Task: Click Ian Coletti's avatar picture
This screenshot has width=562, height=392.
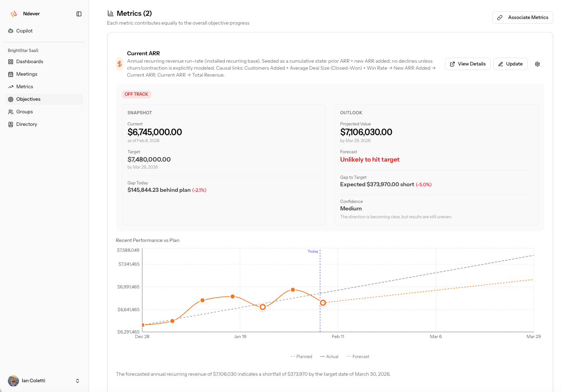Action: pos(13,381)
